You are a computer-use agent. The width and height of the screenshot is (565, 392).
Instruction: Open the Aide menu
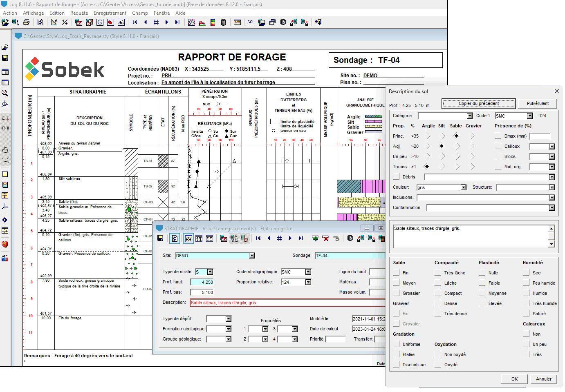click(x=180, y=13)
